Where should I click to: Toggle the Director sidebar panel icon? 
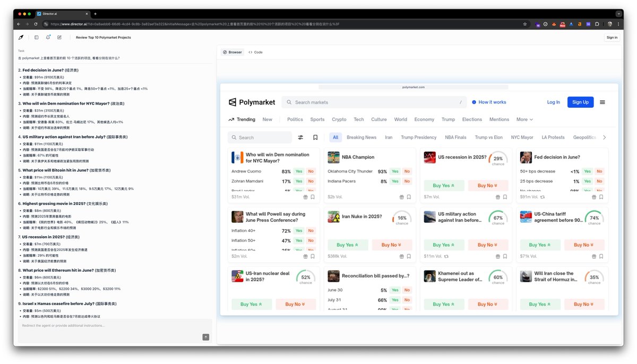[37, 38]
